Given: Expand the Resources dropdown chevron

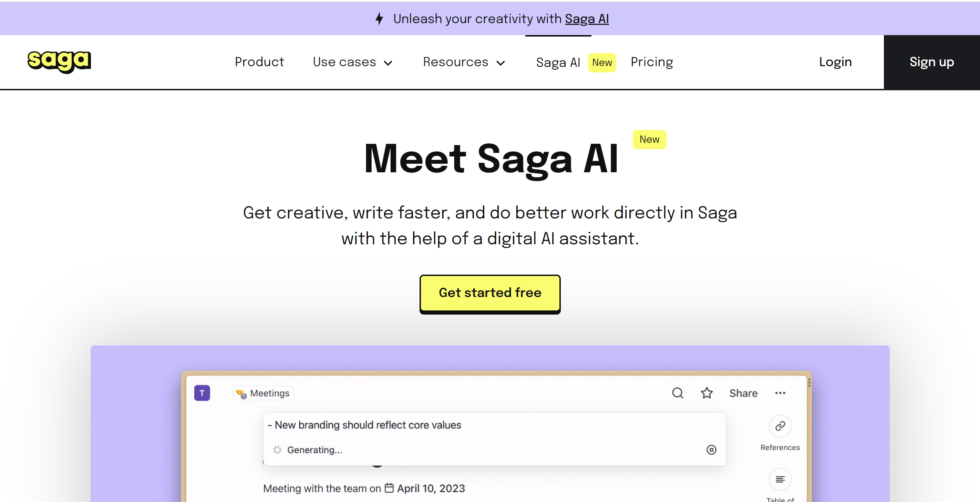Looking at the screenshot, I should tap(501, 63).
